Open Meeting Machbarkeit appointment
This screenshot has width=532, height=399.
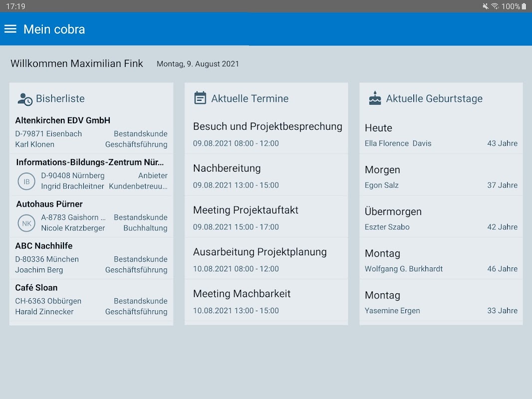[x=266, y=301]
